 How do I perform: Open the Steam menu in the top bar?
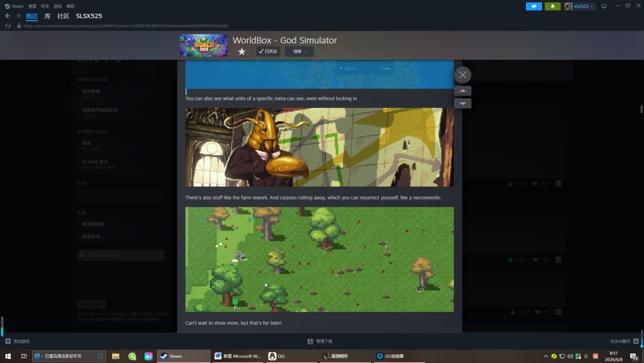click(14, 6)
